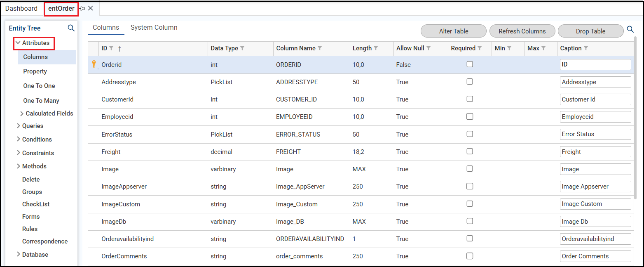This screenshot has height=267, width=644.
Task: Expand the Queries tree node
Action: click(x=18, y=126)
